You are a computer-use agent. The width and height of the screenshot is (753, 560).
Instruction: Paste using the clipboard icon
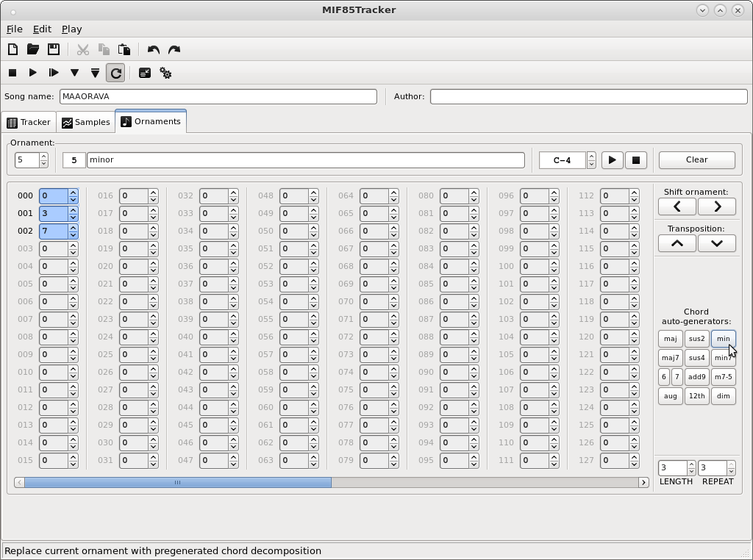(124, 49)
